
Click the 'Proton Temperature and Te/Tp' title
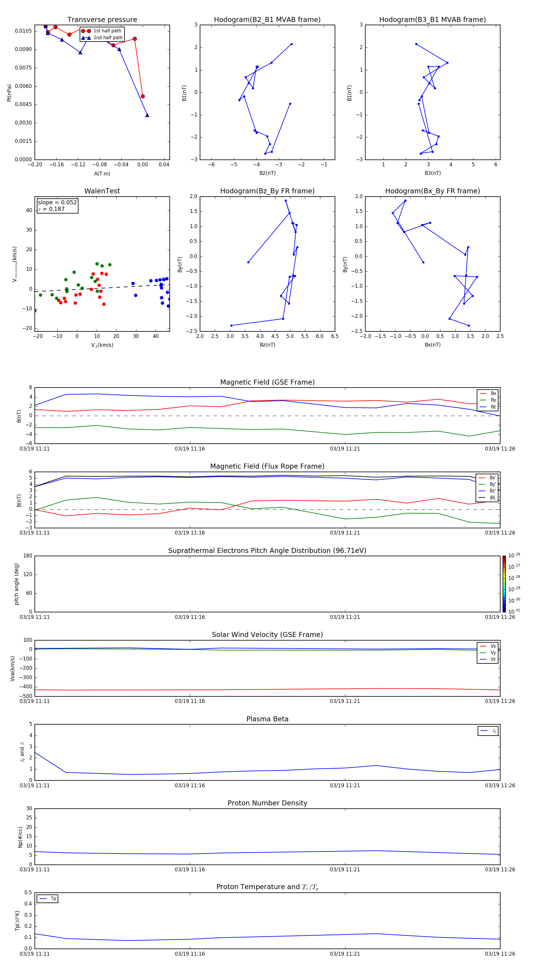tap(267, 887)
